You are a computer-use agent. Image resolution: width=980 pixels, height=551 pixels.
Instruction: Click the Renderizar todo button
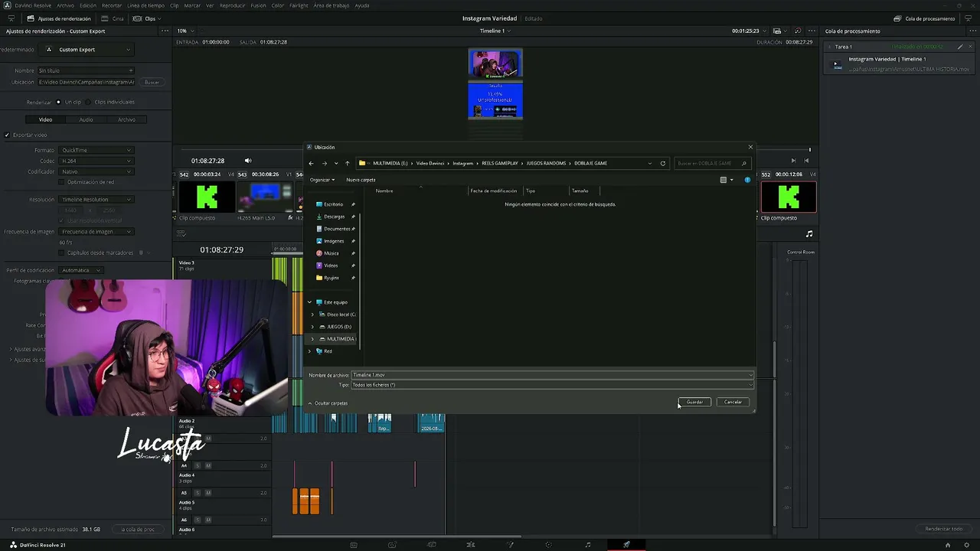point(944,529)
